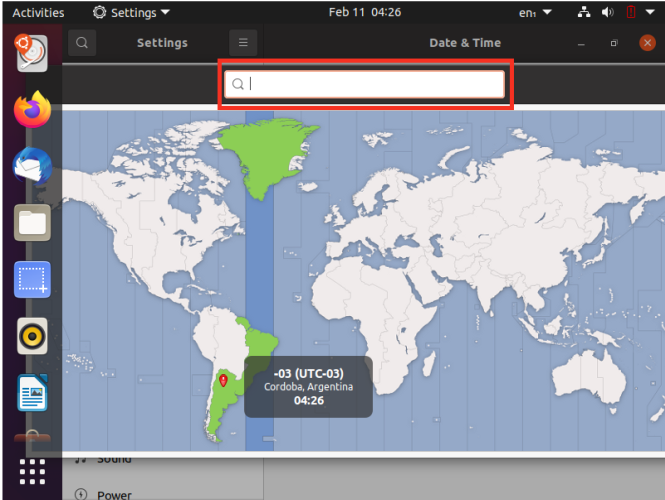Click the Date & Time header title
The height and width of the screenshot is (500, 665).
pos(465,43)
